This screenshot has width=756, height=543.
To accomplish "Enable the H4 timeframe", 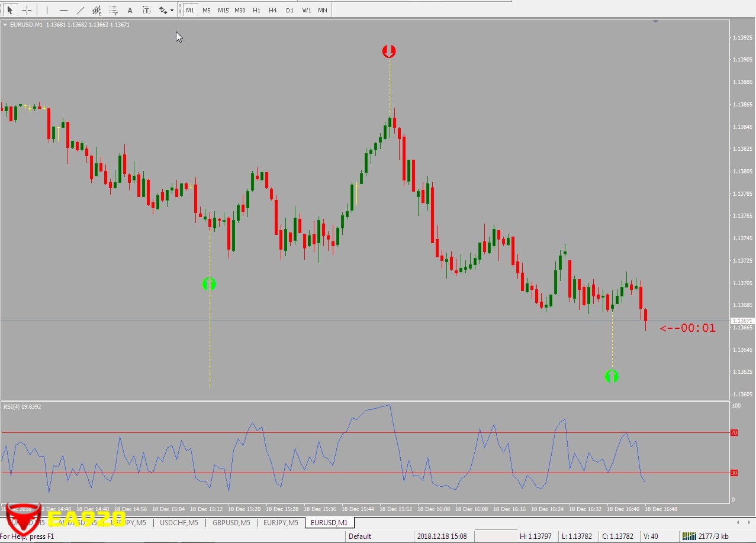I will click(x=272, y=10).
